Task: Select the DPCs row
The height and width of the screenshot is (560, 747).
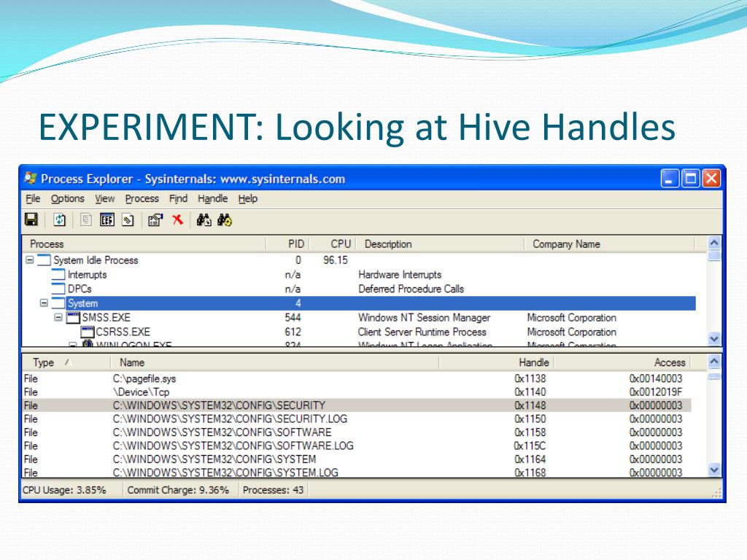Action: pos(359,289)
